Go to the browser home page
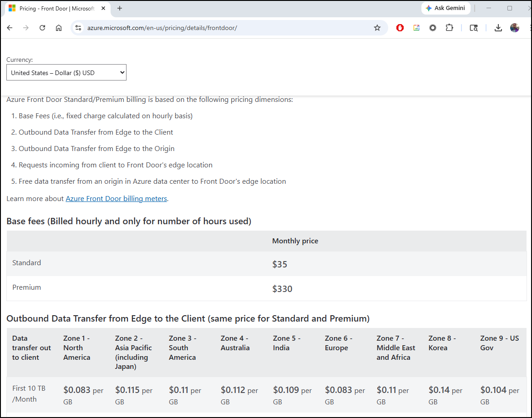 tap(59, 28)
